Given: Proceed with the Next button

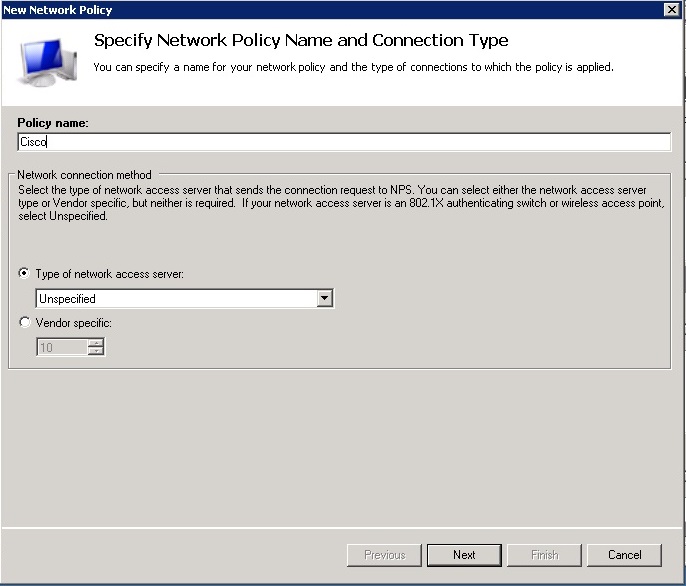Looking at the screenshot, I should click(x=464, y=555).
